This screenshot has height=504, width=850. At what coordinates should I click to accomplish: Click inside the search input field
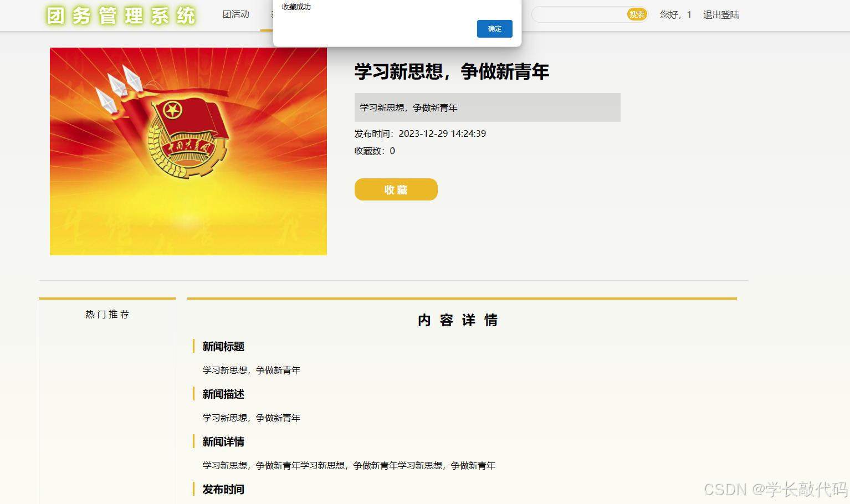[582, 14]
